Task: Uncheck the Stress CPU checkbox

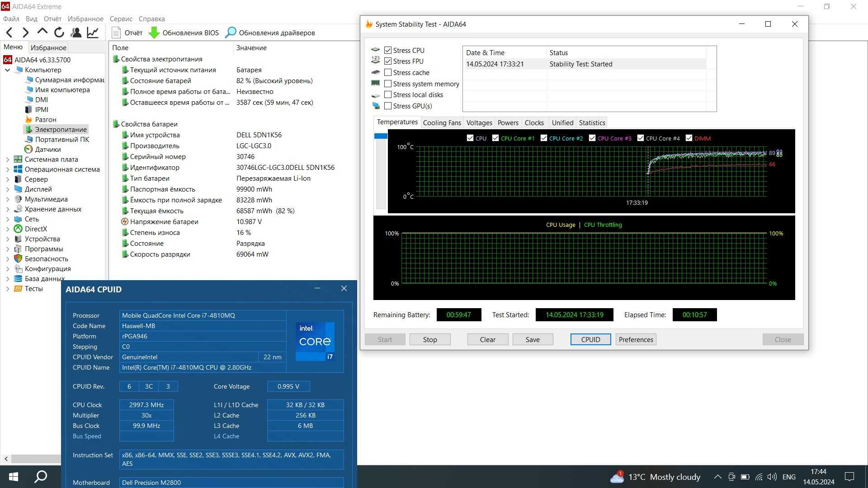Action: tap(388, 50)
